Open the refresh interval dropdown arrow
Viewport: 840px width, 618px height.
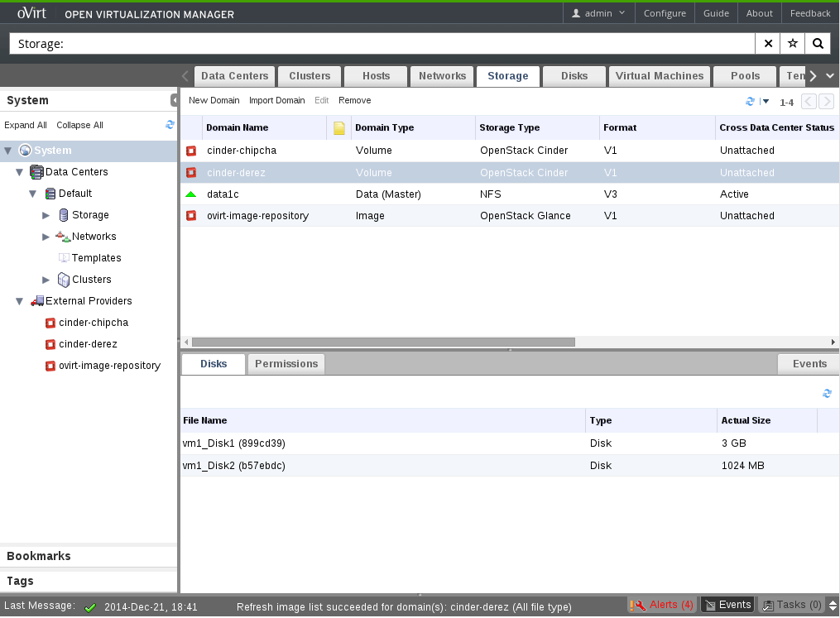[x=766, y=102]
